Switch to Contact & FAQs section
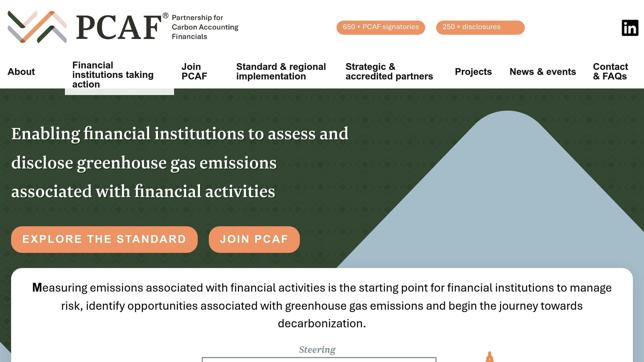644x362 pixels. [x=610, y=71]
